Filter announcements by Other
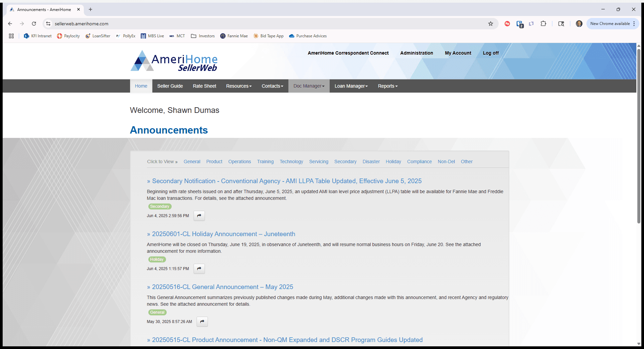The width and height of the screenshot is (644, 349). pyautogui.click(x=467, y=162)
